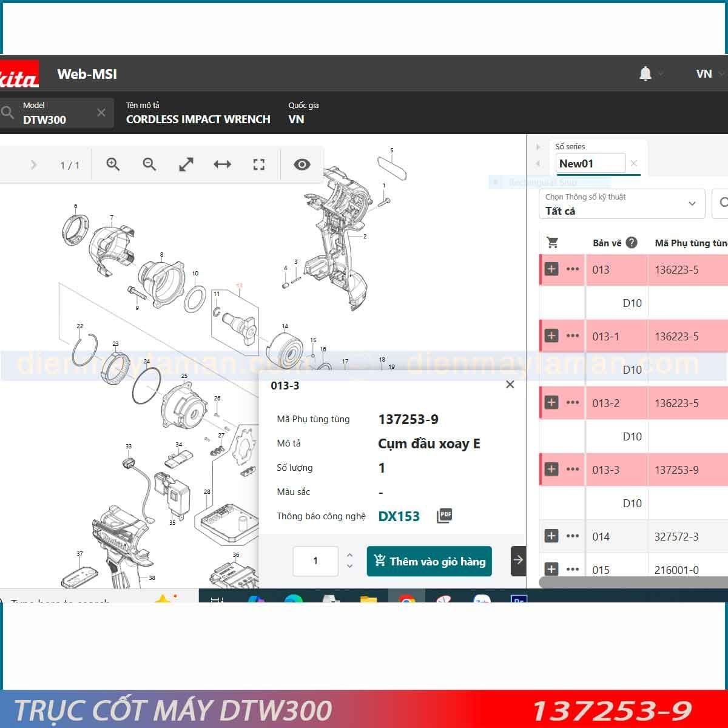The height and width of the screenshot is (728, 728).
Task: Close the 013-3 part details popup
Action: click(510, 385)
